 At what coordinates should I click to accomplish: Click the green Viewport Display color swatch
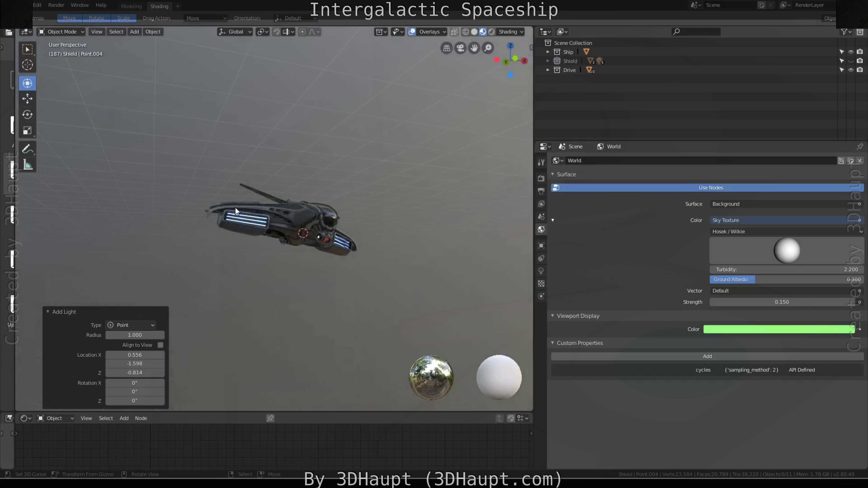pos(778,329)
